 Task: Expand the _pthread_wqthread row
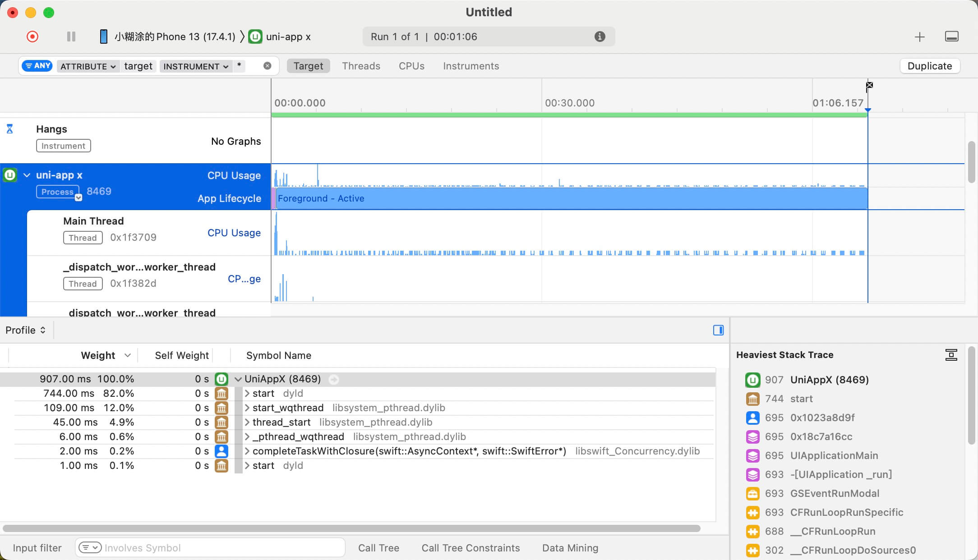click(x=247, y=437)
